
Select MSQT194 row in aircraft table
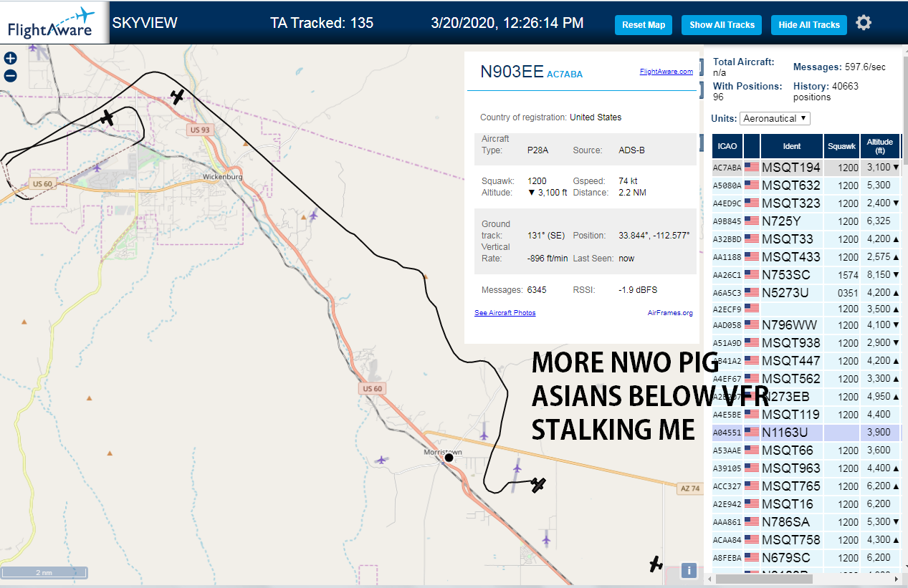click(806, 168)
